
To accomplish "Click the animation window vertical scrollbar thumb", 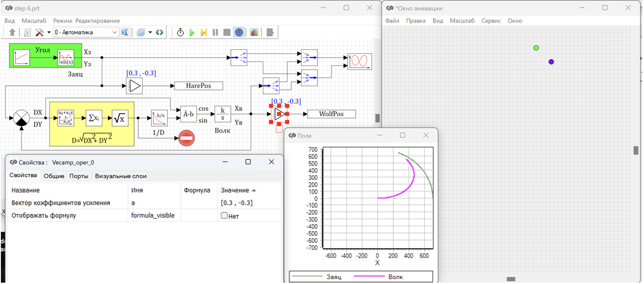I will (636, 150).
